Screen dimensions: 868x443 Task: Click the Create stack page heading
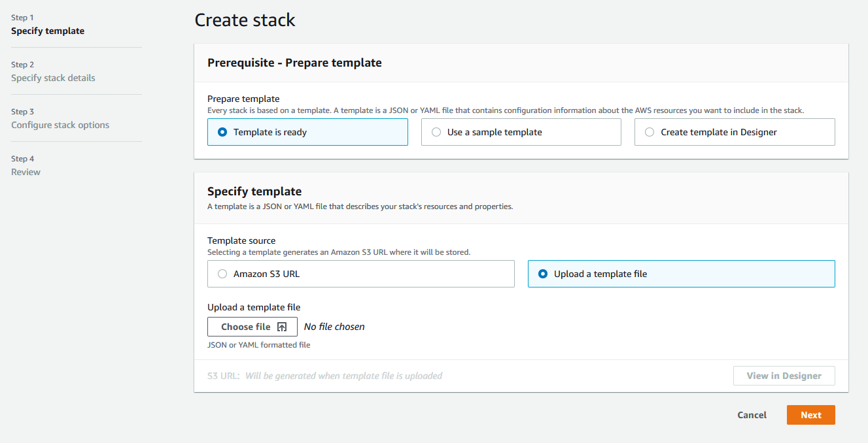click(x=245, y=20)
